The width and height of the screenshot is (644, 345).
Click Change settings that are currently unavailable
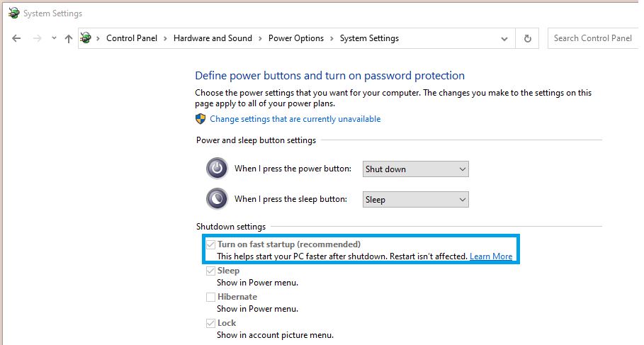click(x=295, y=119)
